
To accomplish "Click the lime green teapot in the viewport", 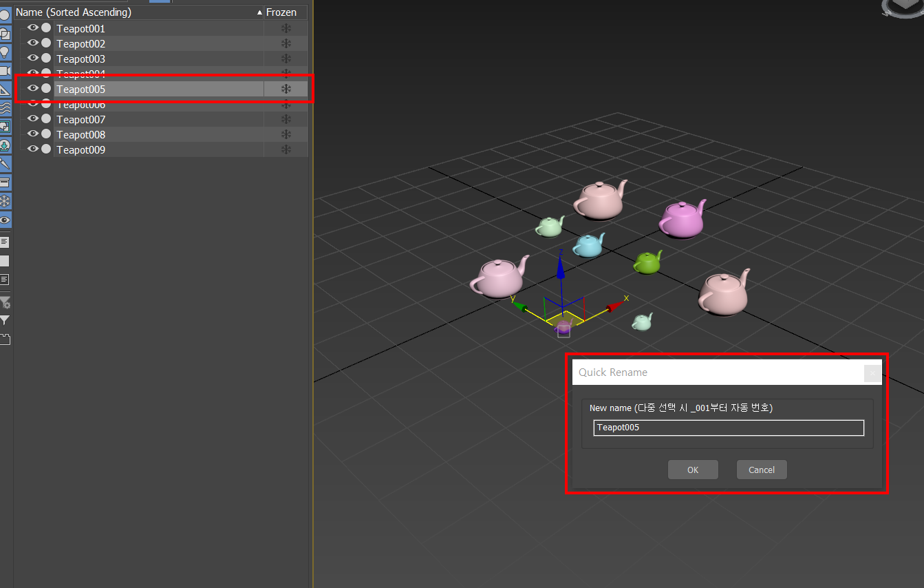I will [647, 262].
